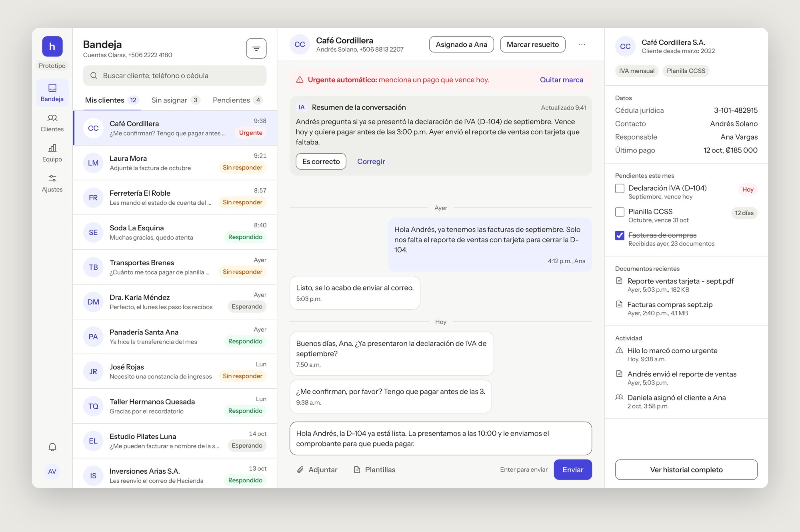Go to Clientes in the sidebar
This screenshot has width=800, height=532.
(x=52, y=123)
